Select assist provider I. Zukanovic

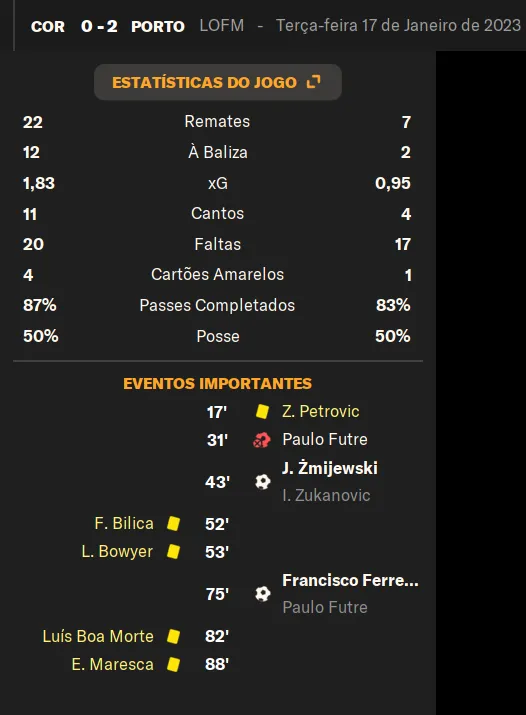tap(326, 495)
